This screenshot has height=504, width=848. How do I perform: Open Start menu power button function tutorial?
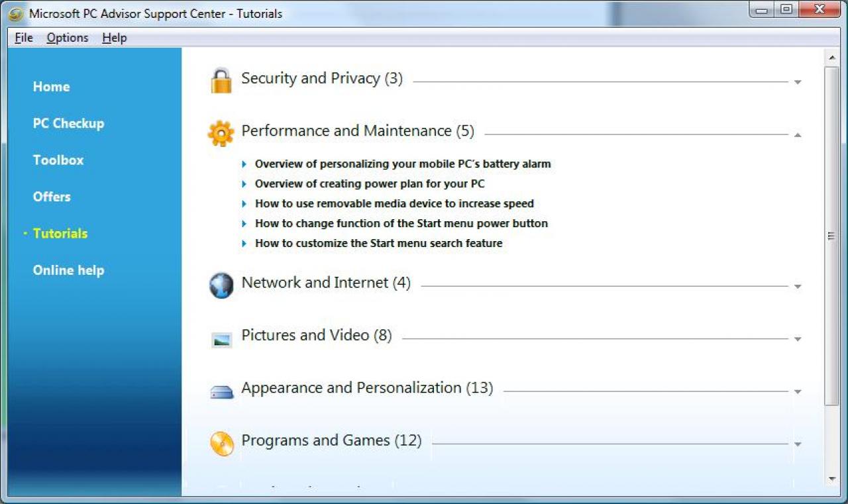[x=401, y=223]
